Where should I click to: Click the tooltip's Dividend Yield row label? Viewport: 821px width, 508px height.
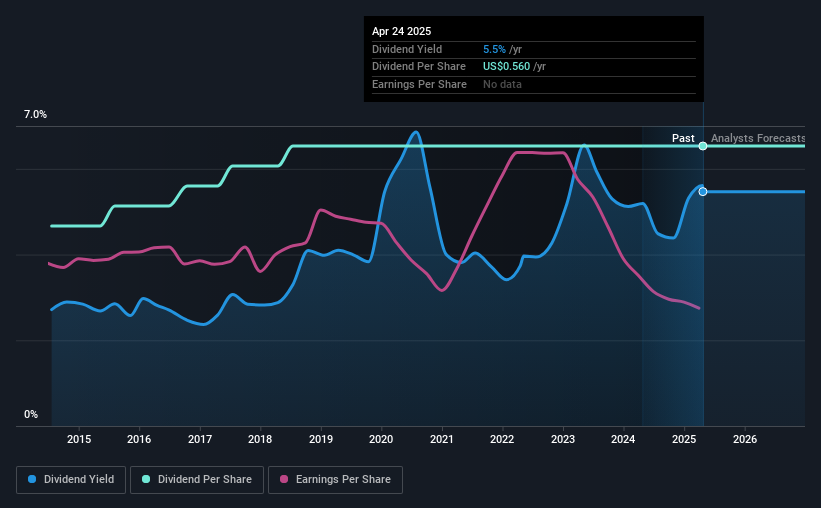pos(407,49)
